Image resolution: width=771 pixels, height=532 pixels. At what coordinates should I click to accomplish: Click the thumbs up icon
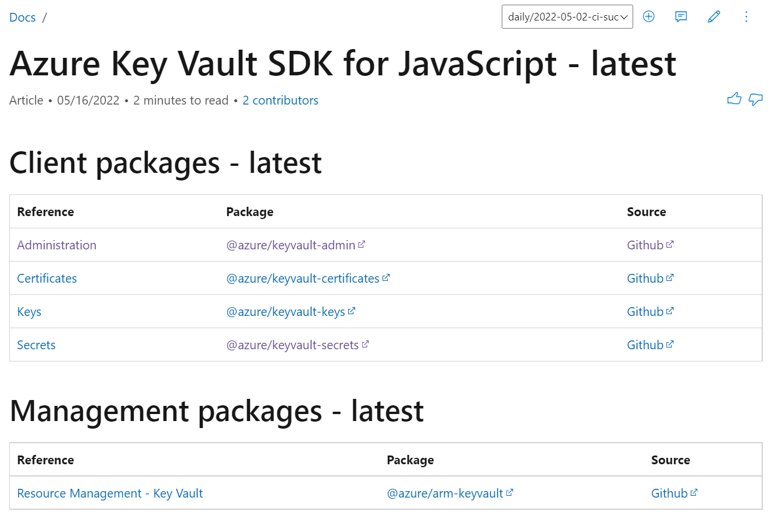pyautogui.click(x=734, y=99)
